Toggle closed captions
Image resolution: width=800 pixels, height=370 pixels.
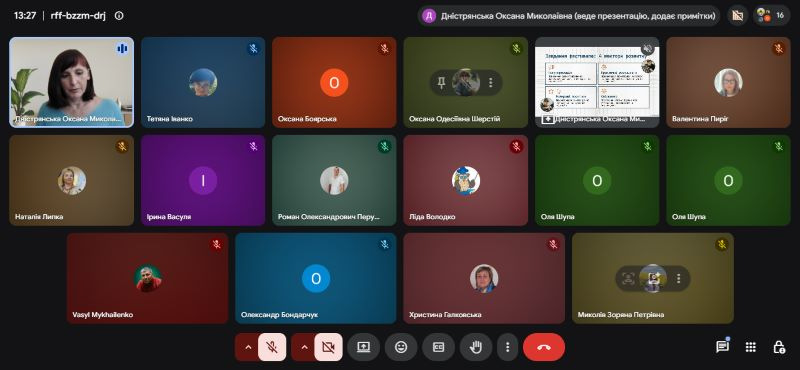[x=438, y=347]
